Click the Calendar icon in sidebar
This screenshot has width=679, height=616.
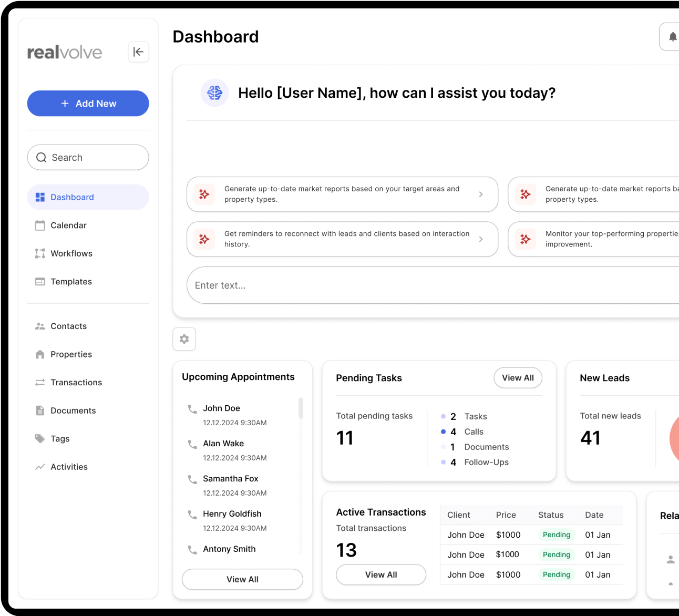click(x=40, y=225)
